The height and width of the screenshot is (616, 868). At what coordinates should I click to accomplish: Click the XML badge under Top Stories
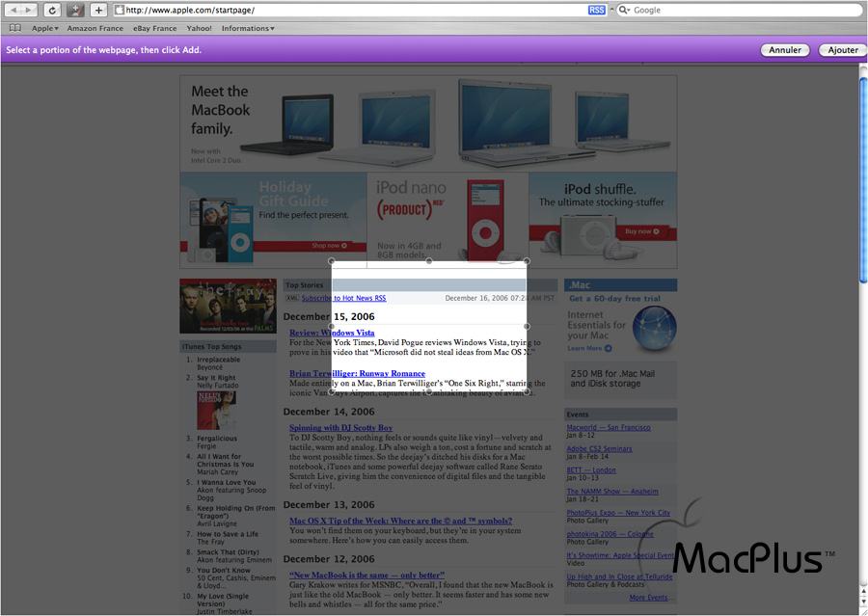[x=292, y=298]
